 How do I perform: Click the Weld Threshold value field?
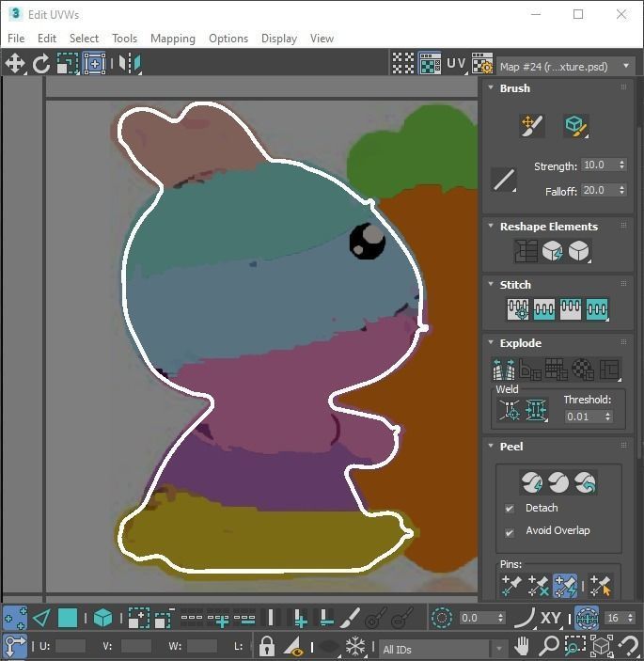click(584, 417)
